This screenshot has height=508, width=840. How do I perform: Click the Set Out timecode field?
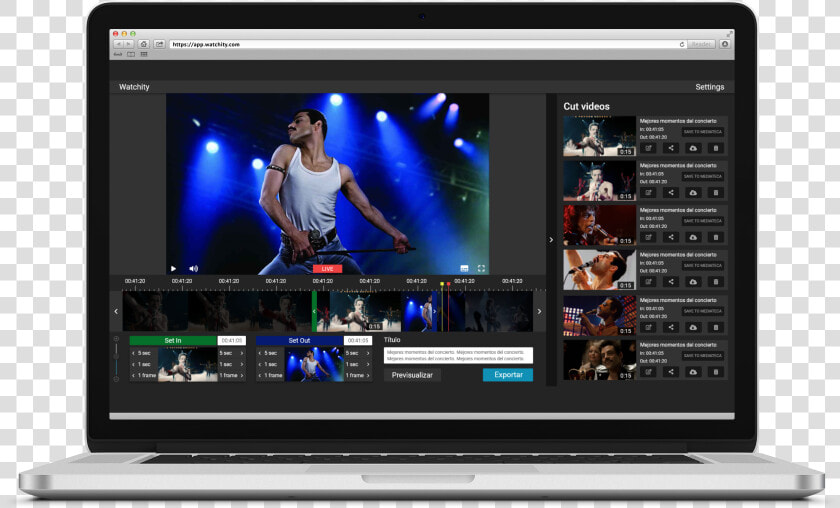(x=358, y=340)
